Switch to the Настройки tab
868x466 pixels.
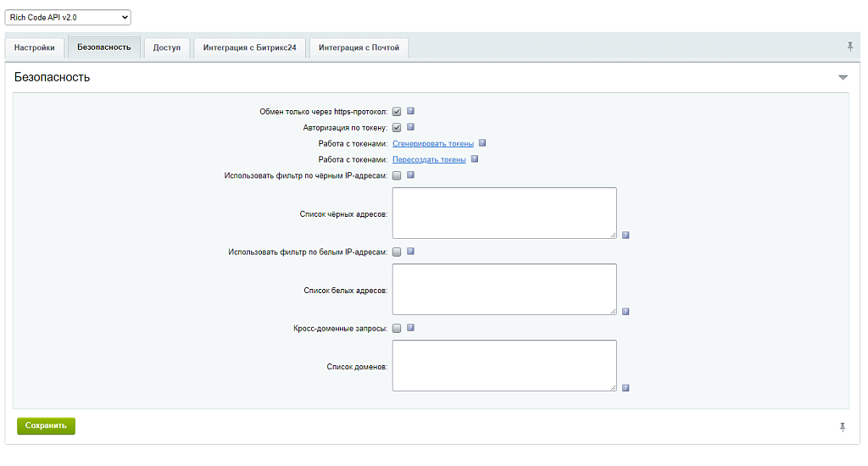pos(35,47)
